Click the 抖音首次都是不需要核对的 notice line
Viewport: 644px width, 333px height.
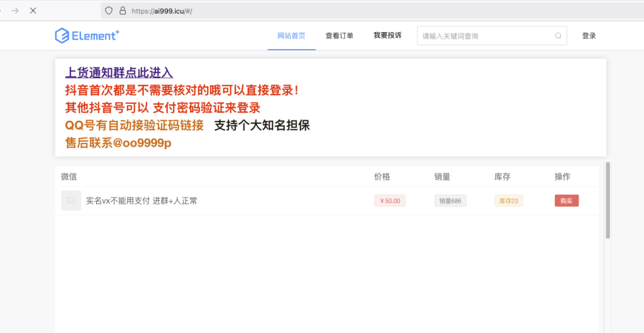182,91
